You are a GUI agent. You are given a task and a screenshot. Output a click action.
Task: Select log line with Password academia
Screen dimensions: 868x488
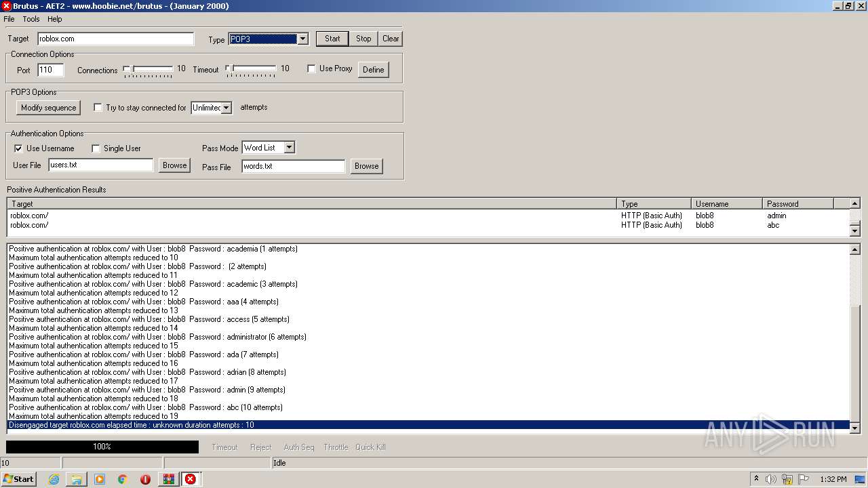428,249
